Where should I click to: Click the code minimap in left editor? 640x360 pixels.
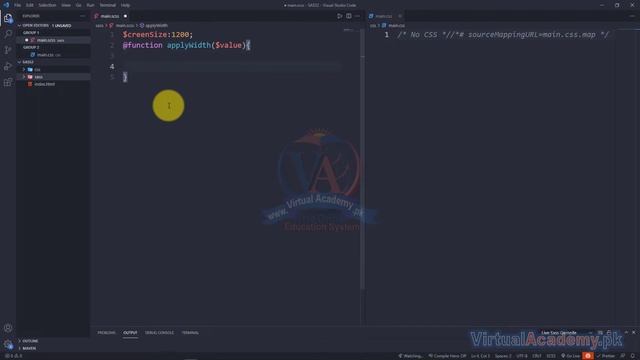[x=348, y=31]
